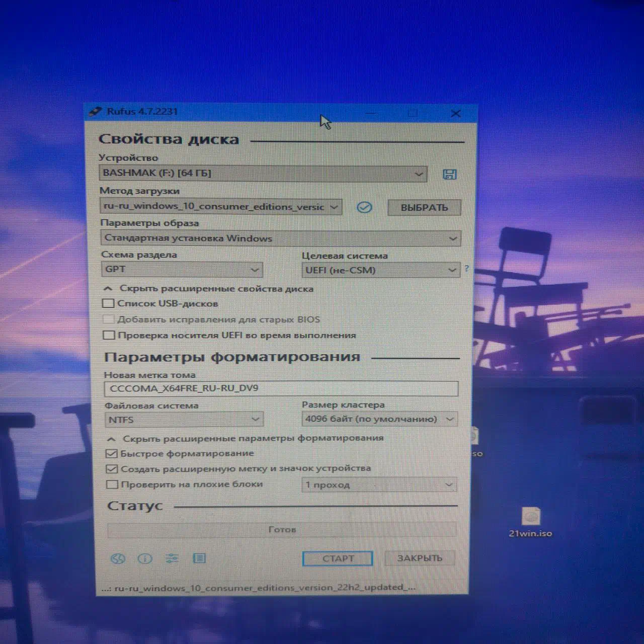Show the log list icon
Screen dimensions: 644x644
pyautogui.click(x=199, y=558)
